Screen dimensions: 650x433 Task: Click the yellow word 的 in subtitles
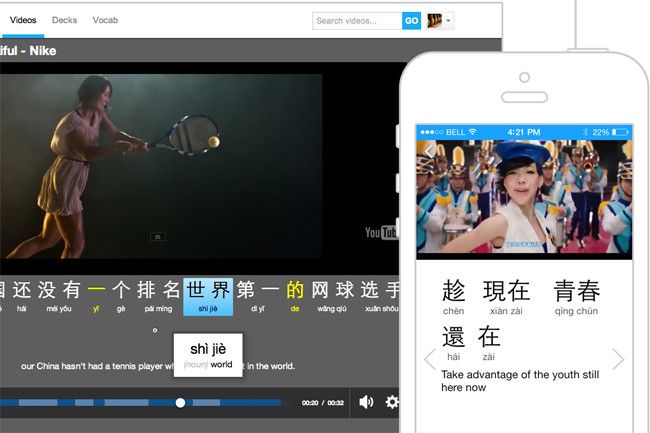click(x=295, y=291)
